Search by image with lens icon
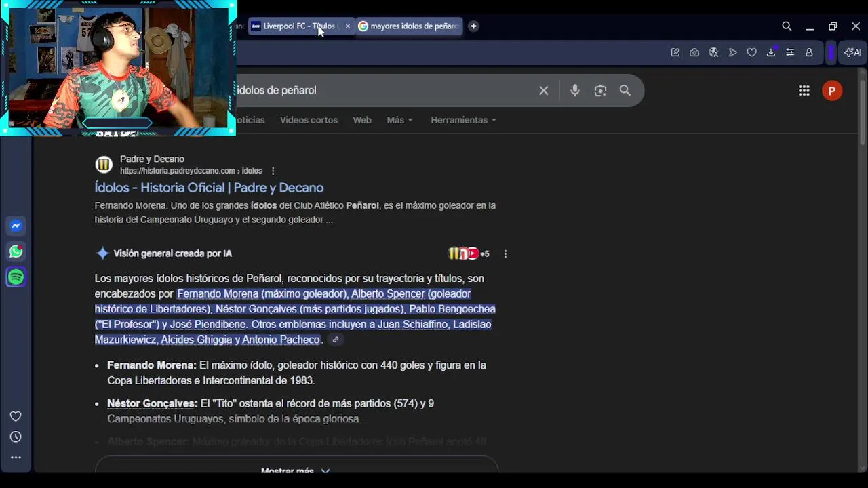Viewport: 868px width, 488px height. (x=600, y=90)
